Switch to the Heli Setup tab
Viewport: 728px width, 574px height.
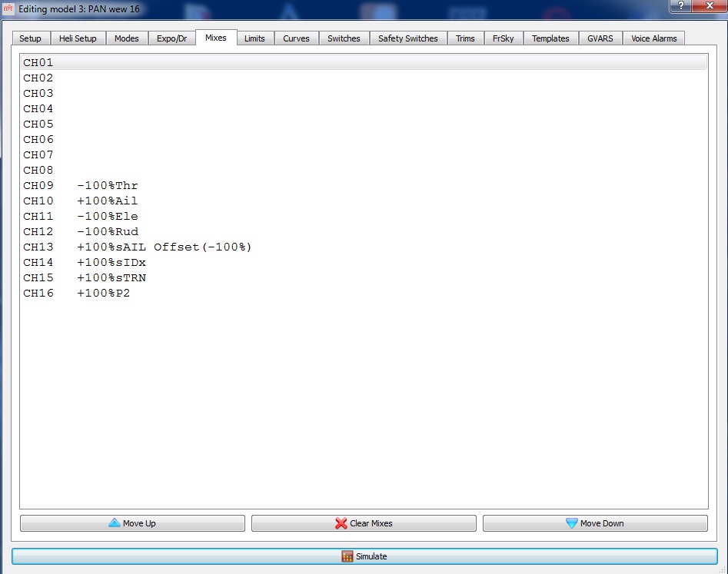(78, 38)
